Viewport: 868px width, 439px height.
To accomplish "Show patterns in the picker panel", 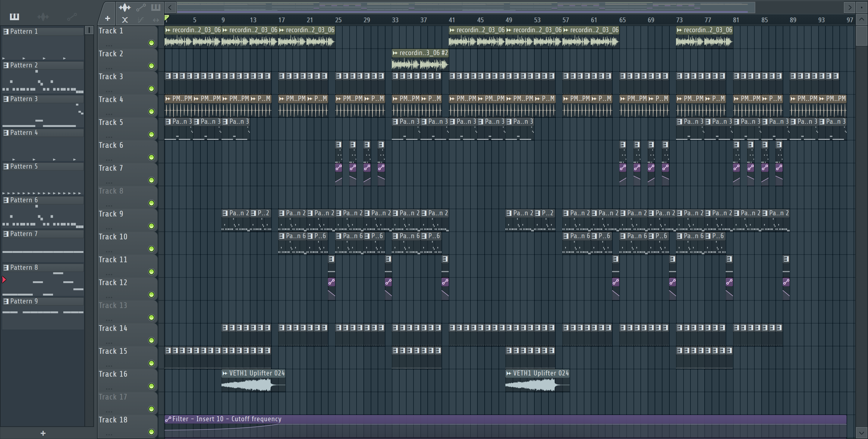I will point(14,17).
